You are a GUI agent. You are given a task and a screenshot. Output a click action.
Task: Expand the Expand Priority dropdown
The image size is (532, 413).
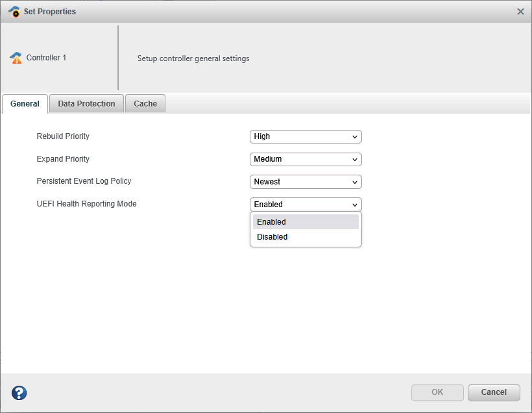tap(305, 159)
